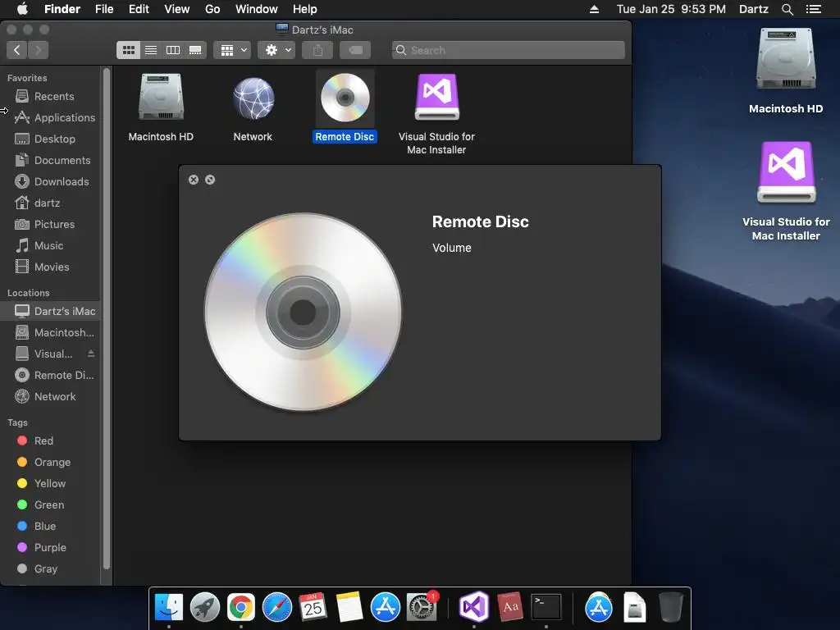Open Pictures in the sidebar
Viewport: 840px width, 630px height.
[x=50, y=225]
